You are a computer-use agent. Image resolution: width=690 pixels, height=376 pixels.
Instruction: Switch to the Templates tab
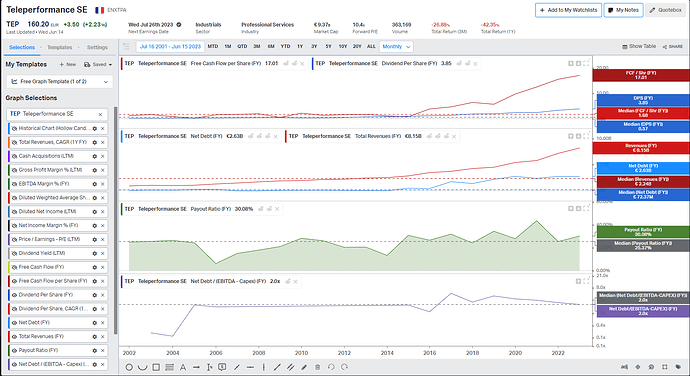pos(59,47)
